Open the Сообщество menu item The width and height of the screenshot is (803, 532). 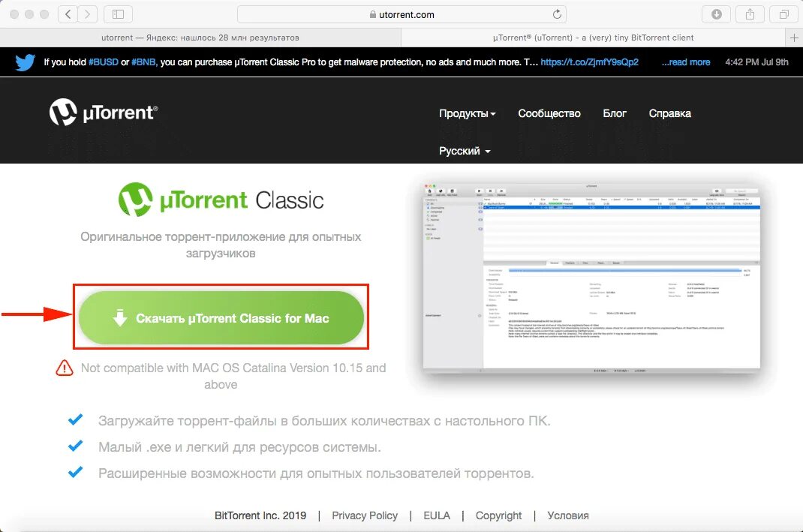point(549,113)
